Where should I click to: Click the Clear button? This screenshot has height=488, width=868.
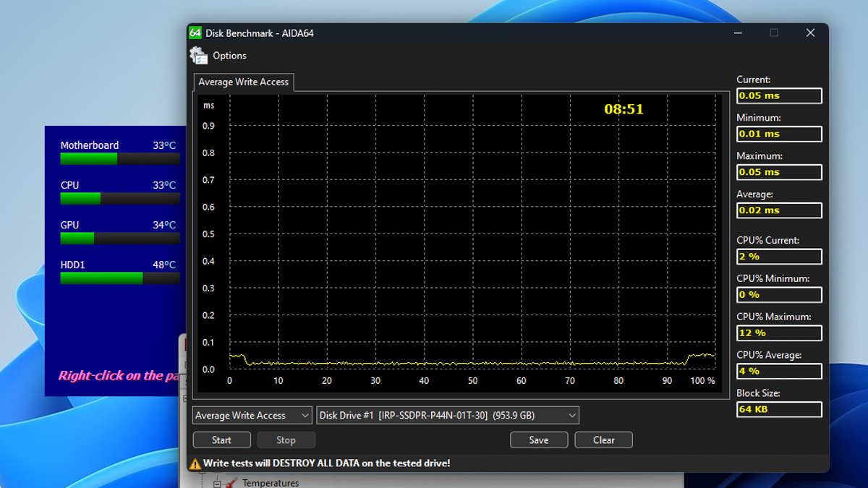coord(604,440)
